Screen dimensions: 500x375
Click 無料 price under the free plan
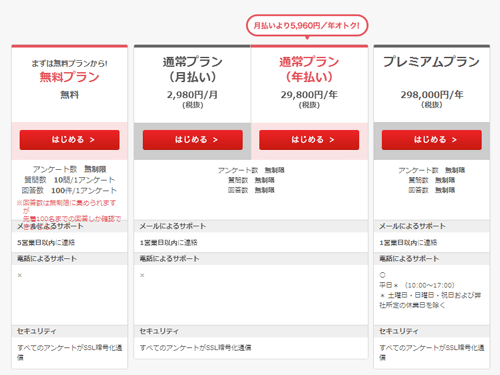coord(69,95)
